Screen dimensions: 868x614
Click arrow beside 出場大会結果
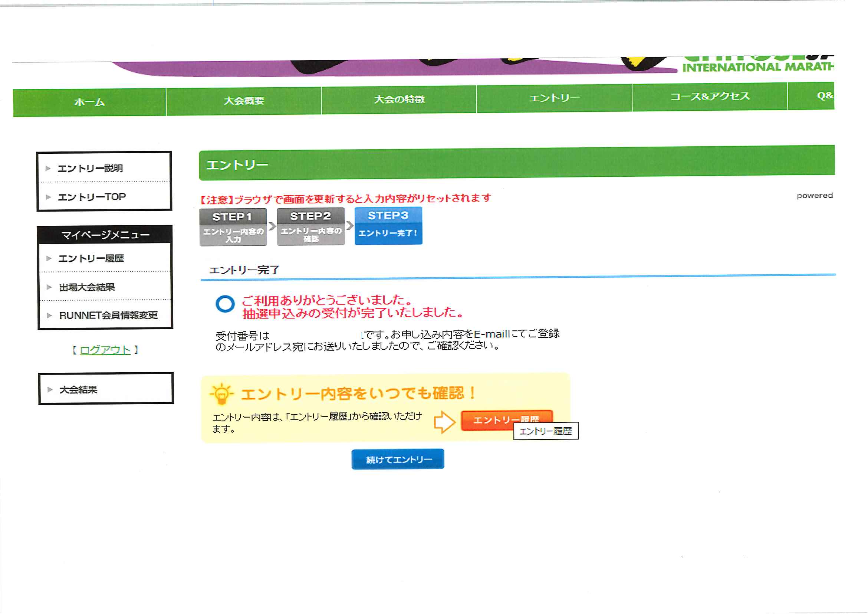click(x=49, y=287)
